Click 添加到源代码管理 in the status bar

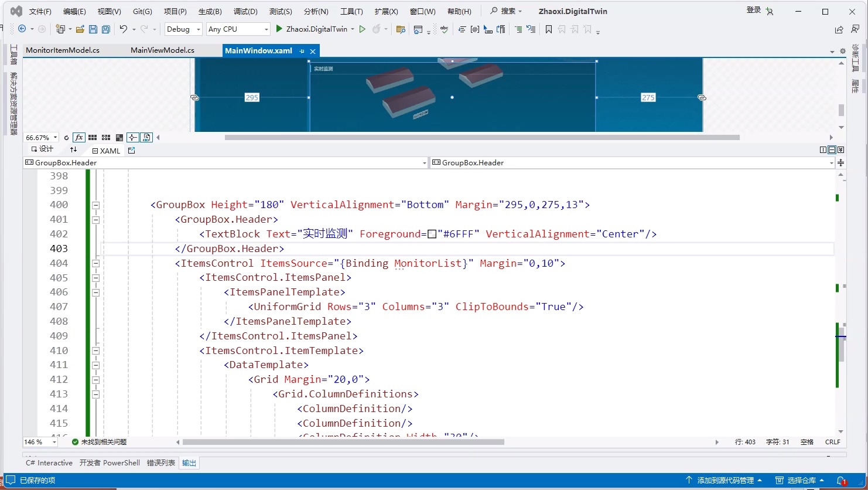[725, 481]
